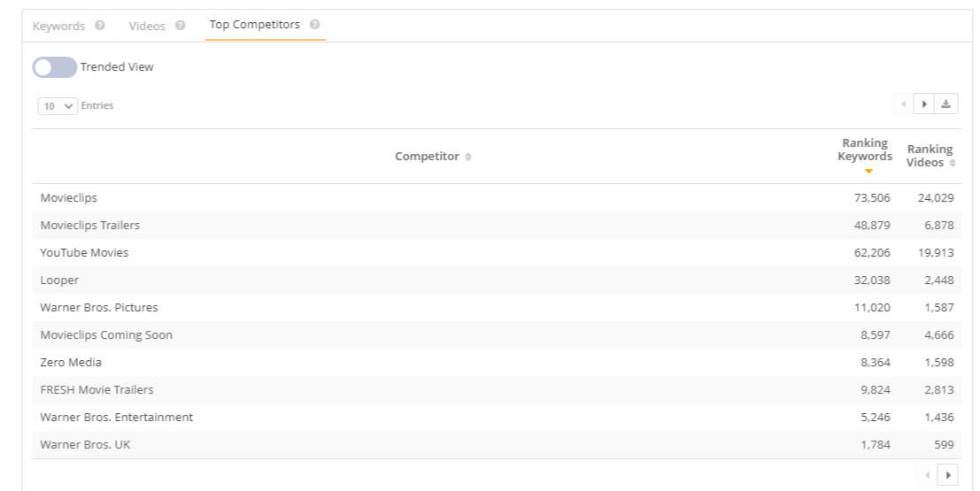Select the Top Competitors tab
Viewport: 980px width, 491px height.
(254, 25)
